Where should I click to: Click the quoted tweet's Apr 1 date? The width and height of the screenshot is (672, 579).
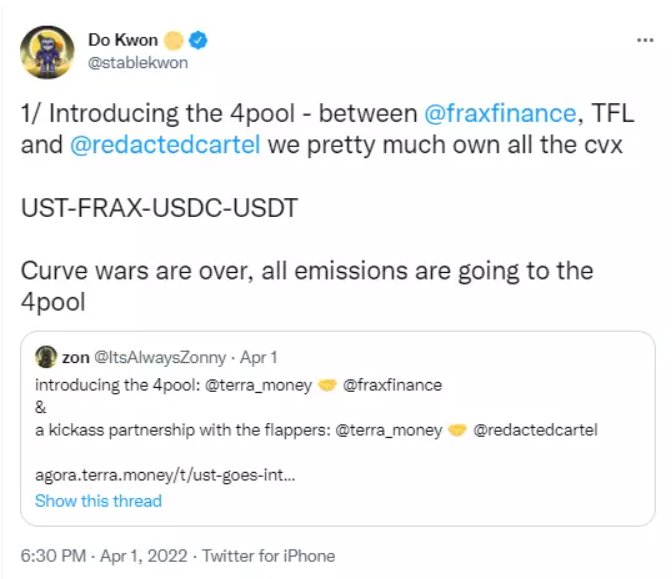coord(260,358)
